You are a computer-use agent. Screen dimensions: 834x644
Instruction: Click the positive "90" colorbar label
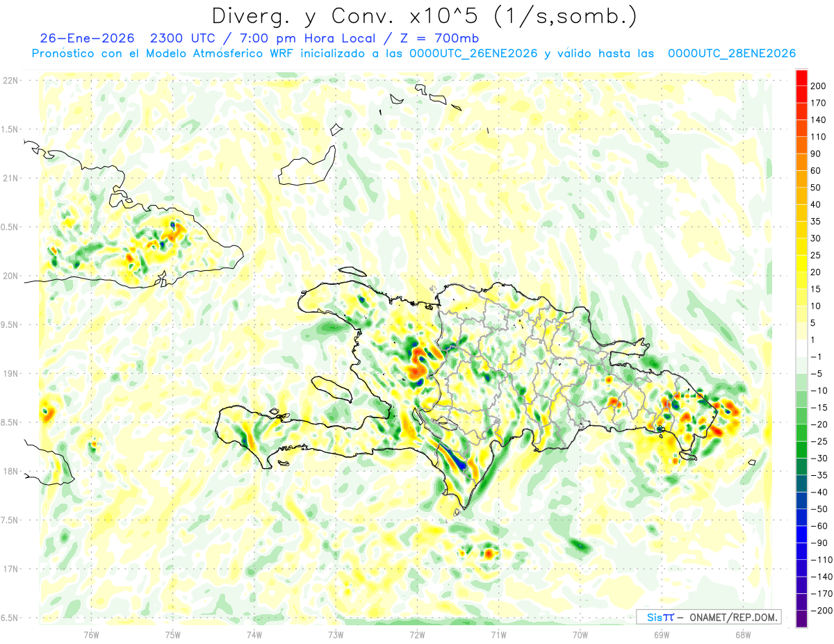pyautogui.click(x=817, y=154)
